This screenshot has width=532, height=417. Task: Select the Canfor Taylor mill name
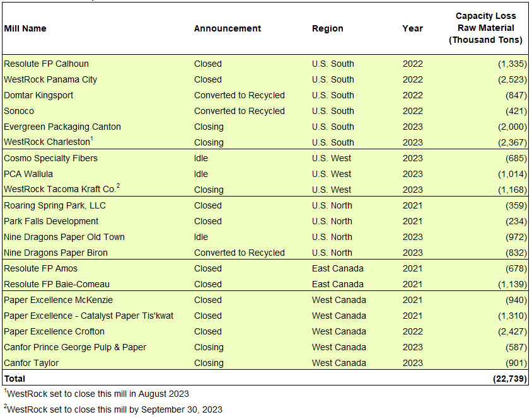[35, 363]
